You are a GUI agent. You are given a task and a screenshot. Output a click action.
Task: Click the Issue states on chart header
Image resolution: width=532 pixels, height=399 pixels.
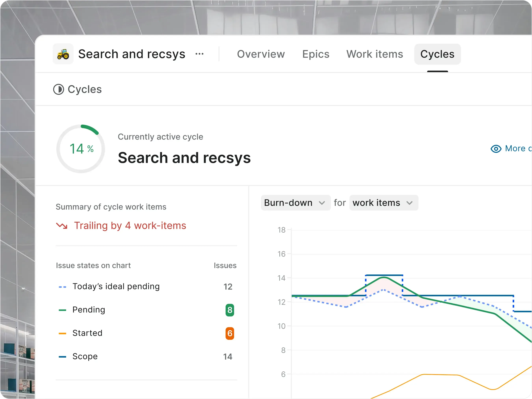click(x=93, y=265)
